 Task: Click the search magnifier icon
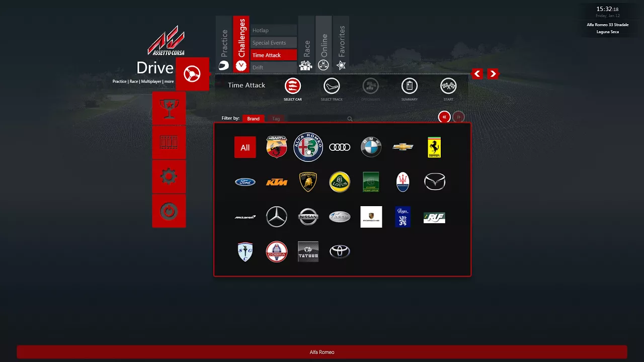350,119
